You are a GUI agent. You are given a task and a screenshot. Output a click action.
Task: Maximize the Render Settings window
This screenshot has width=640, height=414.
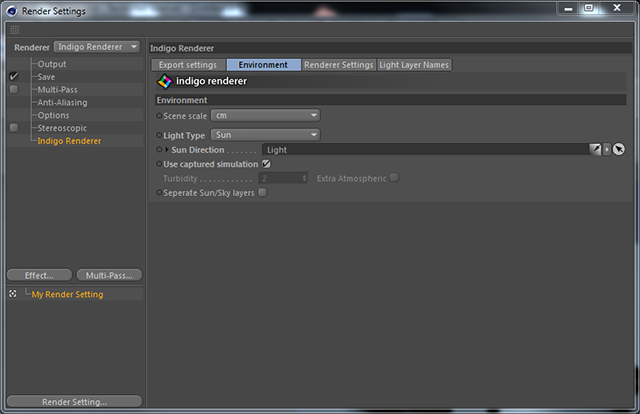click(x=589, y=8)
